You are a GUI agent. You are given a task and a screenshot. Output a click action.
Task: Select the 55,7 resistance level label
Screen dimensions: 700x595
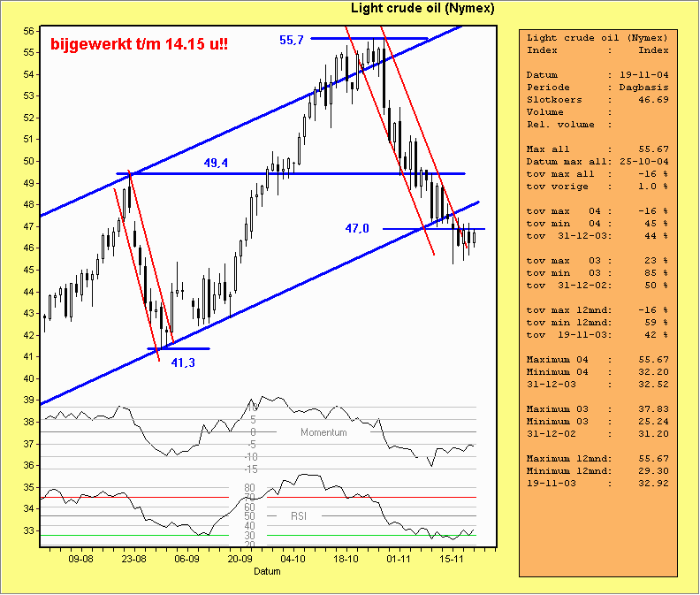[292, 40]
